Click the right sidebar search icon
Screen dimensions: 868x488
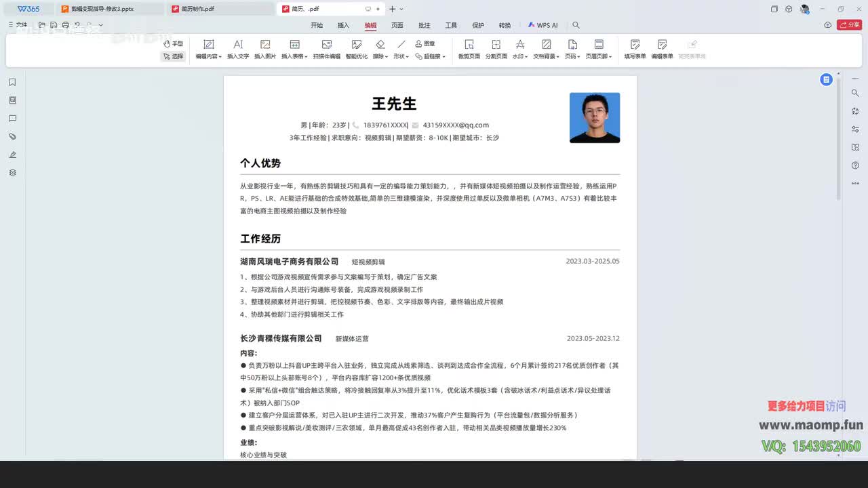point(855,93)
